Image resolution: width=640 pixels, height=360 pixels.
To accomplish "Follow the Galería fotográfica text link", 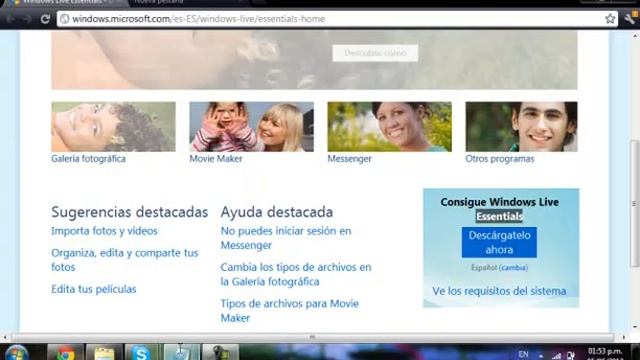I will pos(89,159).
